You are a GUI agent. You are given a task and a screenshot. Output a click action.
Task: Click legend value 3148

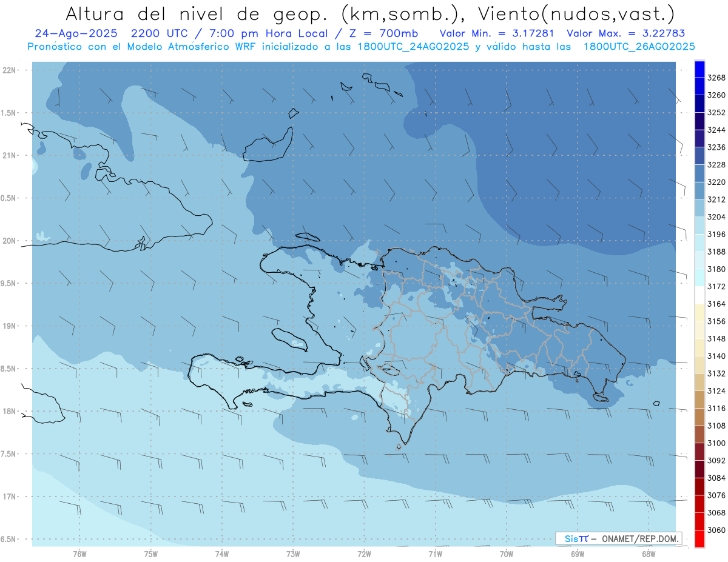(x=716, y=338)
